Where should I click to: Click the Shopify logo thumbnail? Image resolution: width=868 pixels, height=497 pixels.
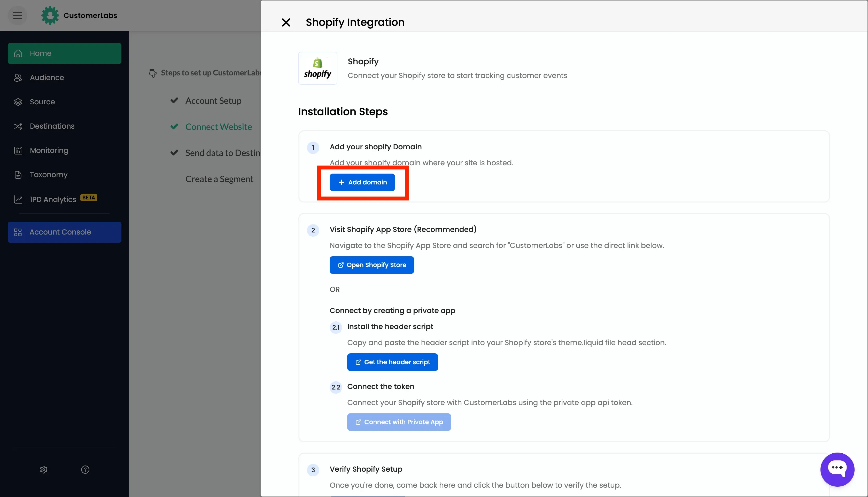[318, 68]
